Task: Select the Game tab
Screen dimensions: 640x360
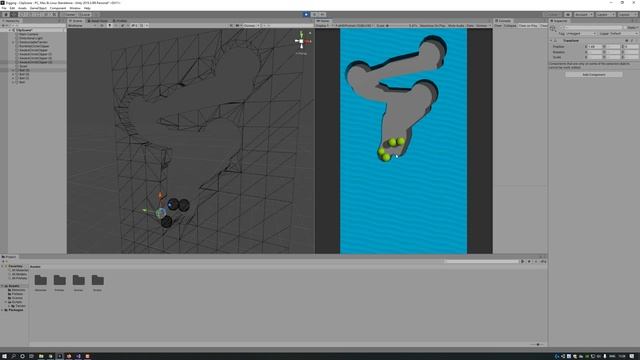Action: pos(324,21)
